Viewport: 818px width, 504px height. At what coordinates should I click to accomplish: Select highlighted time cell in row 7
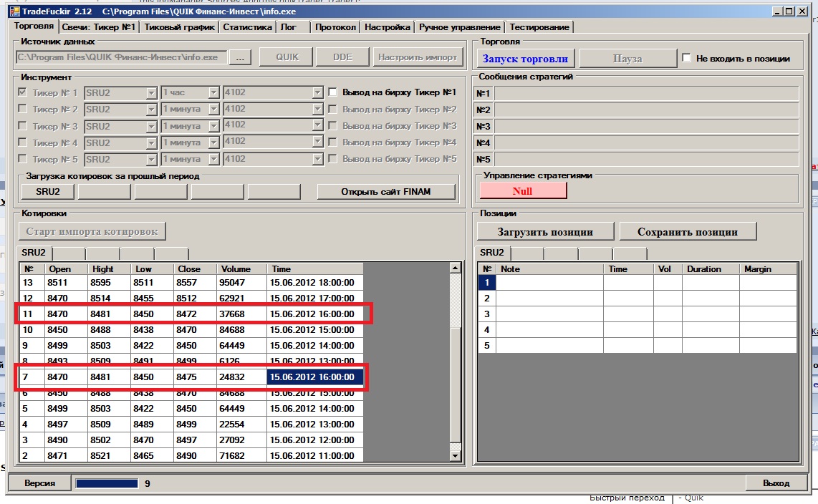coord(315,377)
